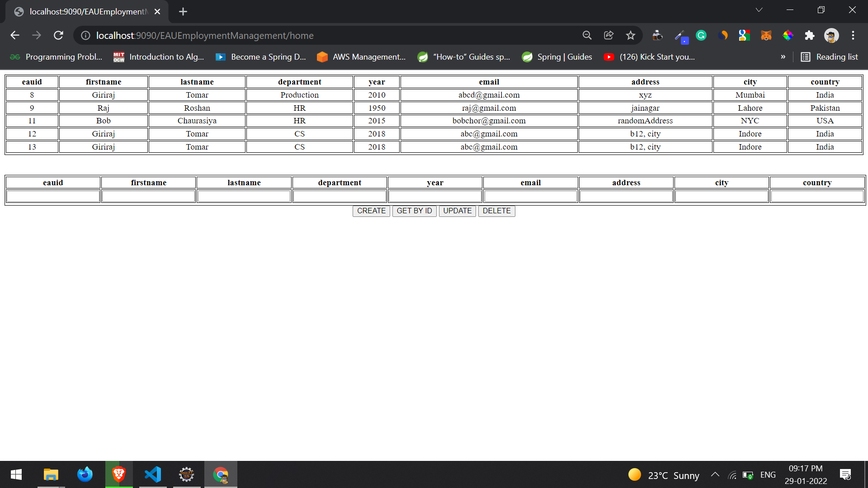Image resolution: width=868 pixels, height=488 pixels.
Task: Focus the city input field
Action: coord(722,196)
